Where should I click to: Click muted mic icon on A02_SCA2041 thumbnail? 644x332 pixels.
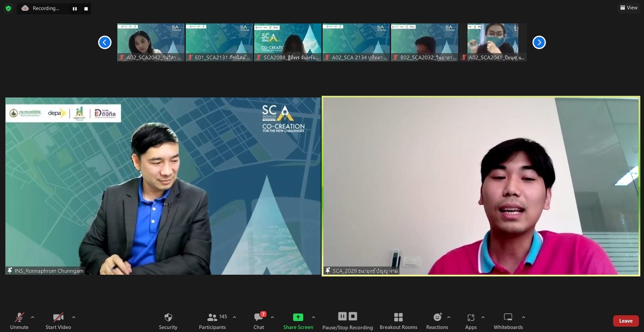464,58
